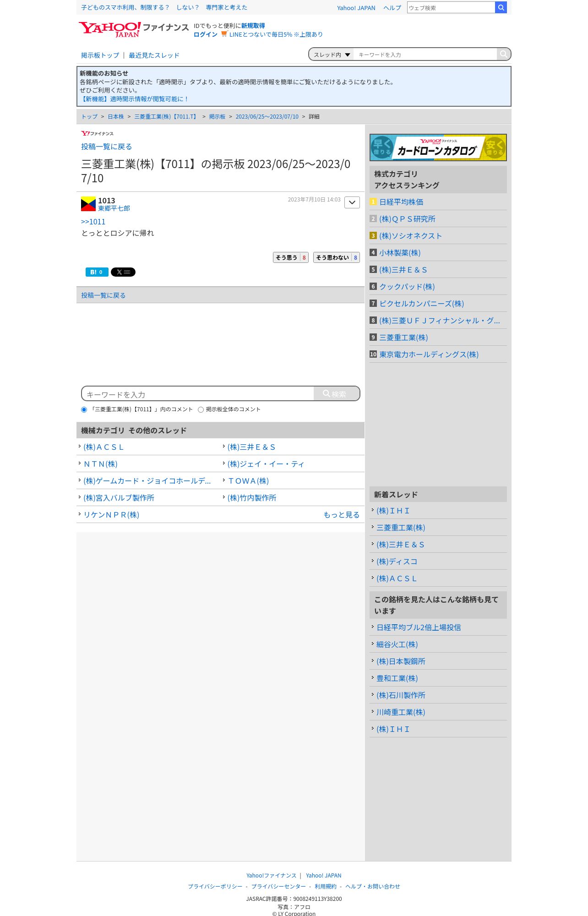Click the X share post button

click(123, 272)
